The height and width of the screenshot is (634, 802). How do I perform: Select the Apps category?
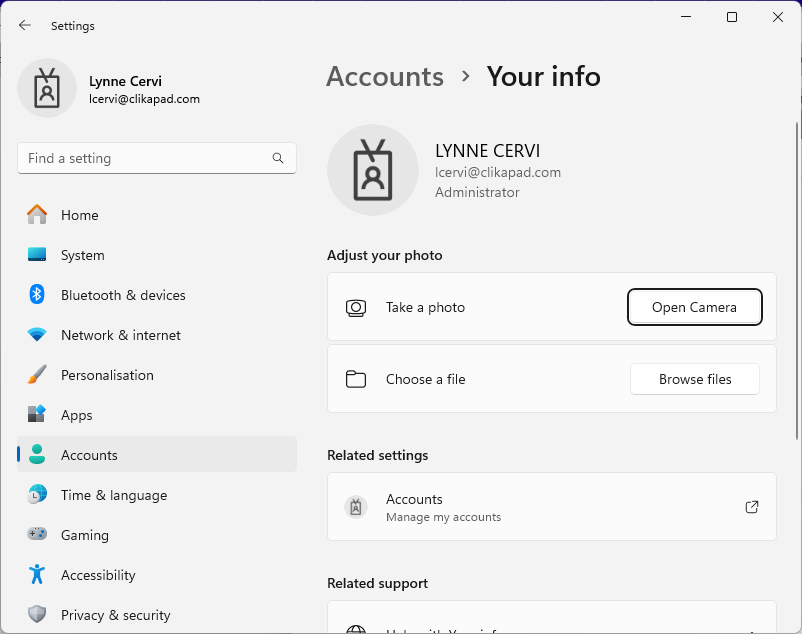[157, 415]
